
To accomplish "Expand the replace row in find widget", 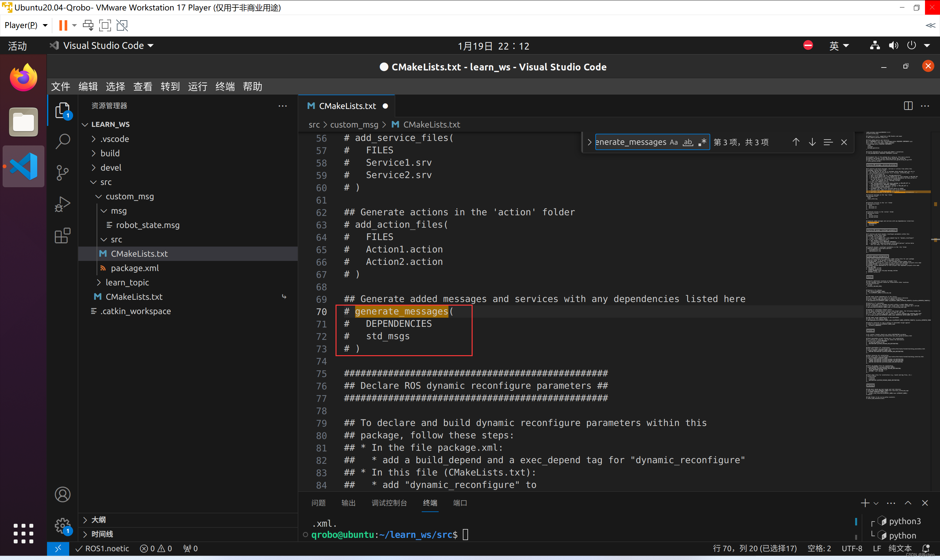I will point(589,142).
